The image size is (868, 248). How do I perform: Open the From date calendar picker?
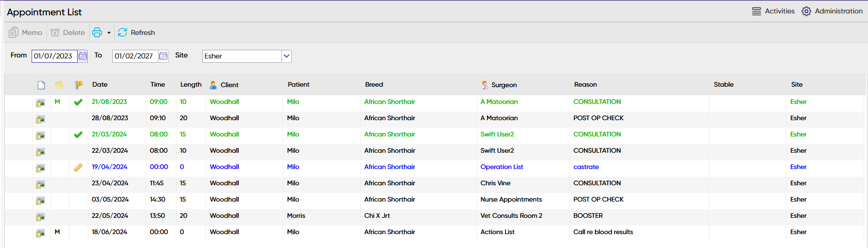tap(83, 56)
